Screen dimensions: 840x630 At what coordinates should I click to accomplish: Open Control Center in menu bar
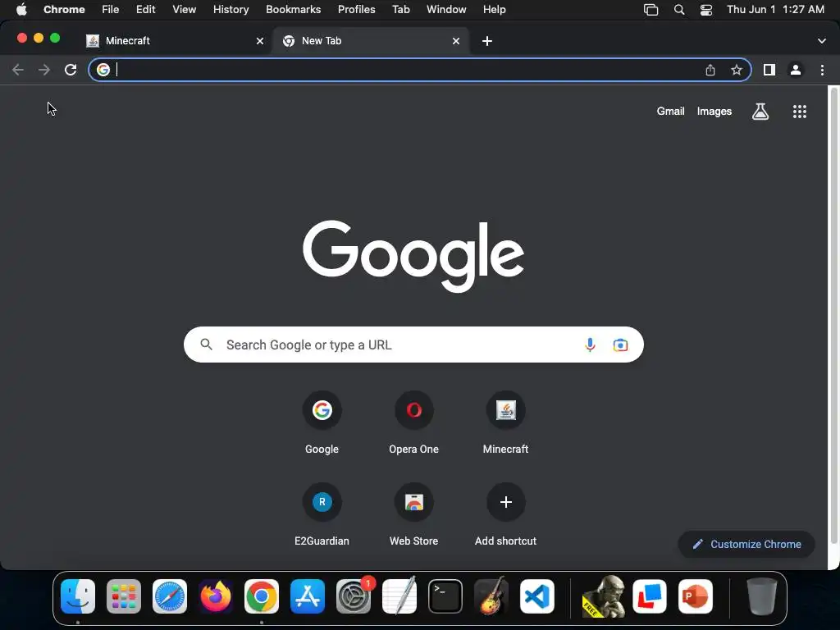pos(706,10)
